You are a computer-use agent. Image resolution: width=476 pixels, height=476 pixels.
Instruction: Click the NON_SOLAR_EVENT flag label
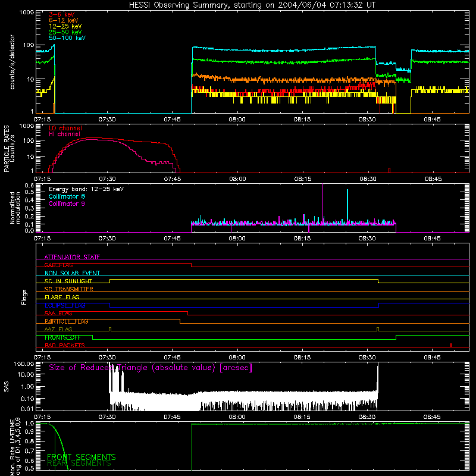pyautogui.click(x=72, y=273)
